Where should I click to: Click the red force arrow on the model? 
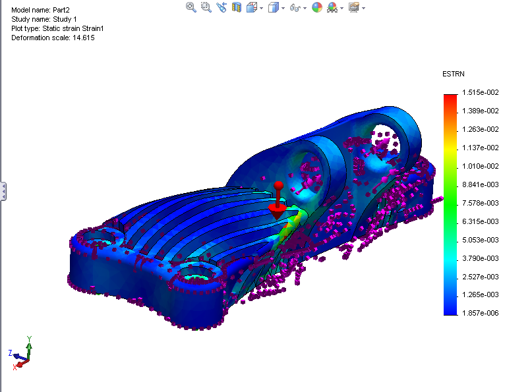[279, 198]
